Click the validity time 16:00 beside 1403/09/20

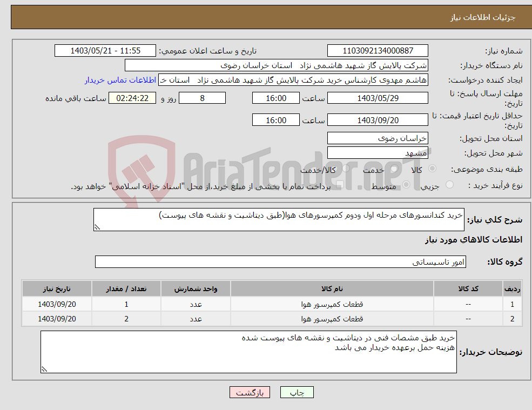tap(276, 120)
